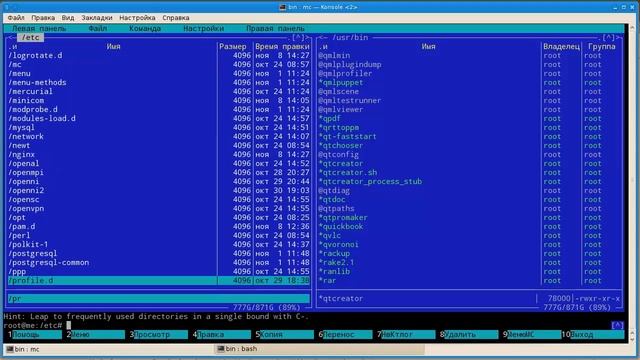640x360 pixels.
Task: Open mc Правая панель menu
Action: 275,29
